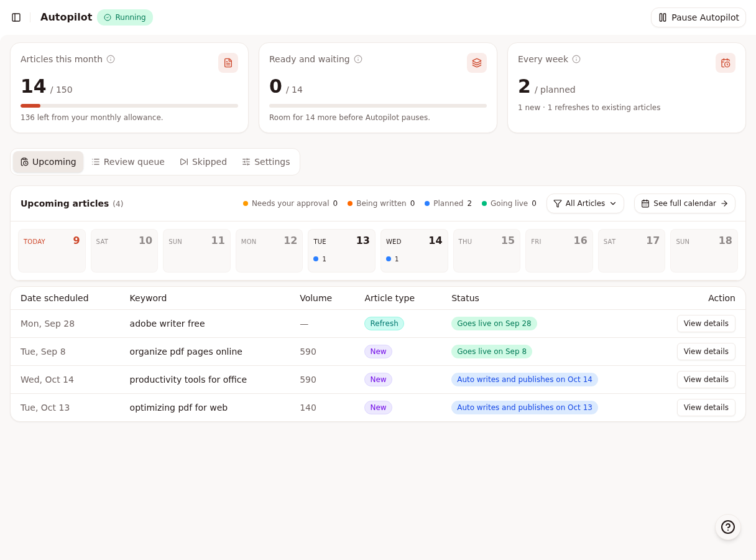Click keyword optimizing pdf for web
756x560 pixels.
178,408
